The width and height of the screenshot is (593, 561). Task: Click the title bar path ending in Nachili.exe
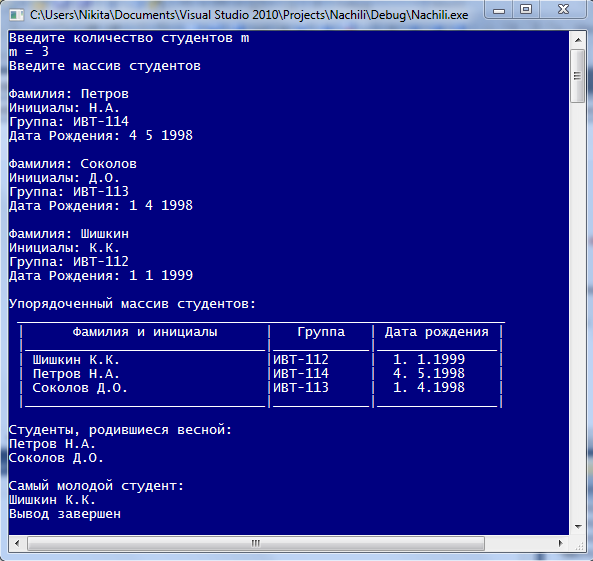[249, 15]
